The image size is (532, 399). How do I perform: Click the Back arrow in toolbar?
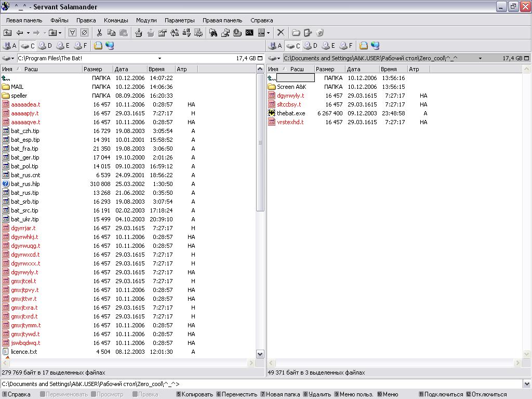point(20,33)
